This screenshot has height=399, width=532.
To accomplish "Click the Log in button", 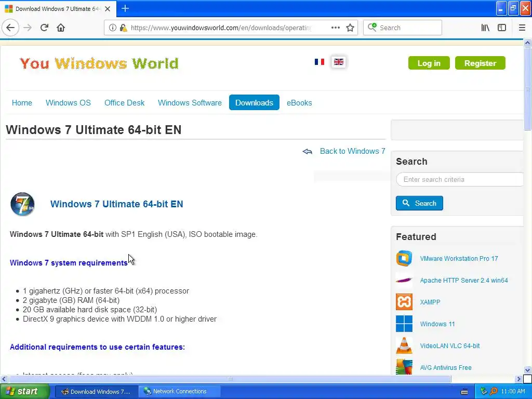I will pyautogui.click(x=429, y=63).
